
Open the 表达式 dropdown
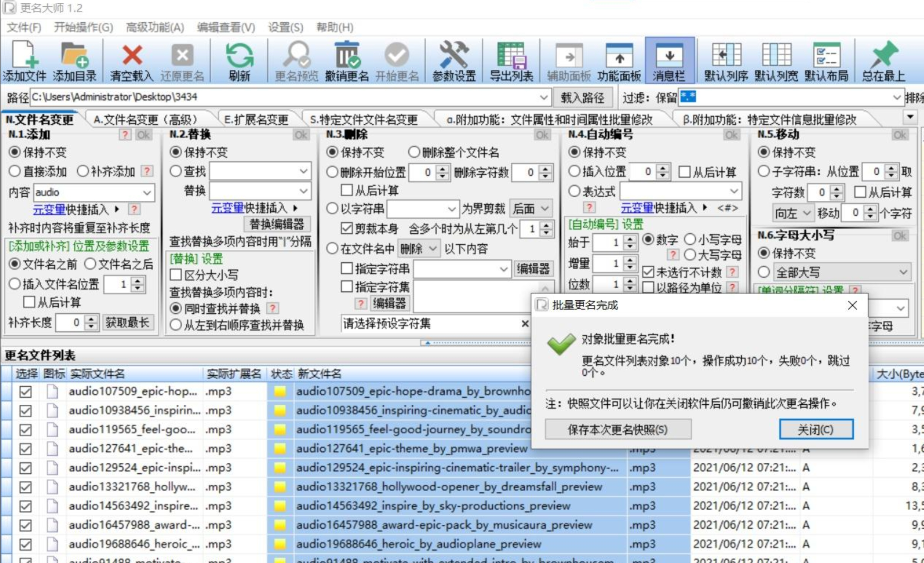point(734,191)
